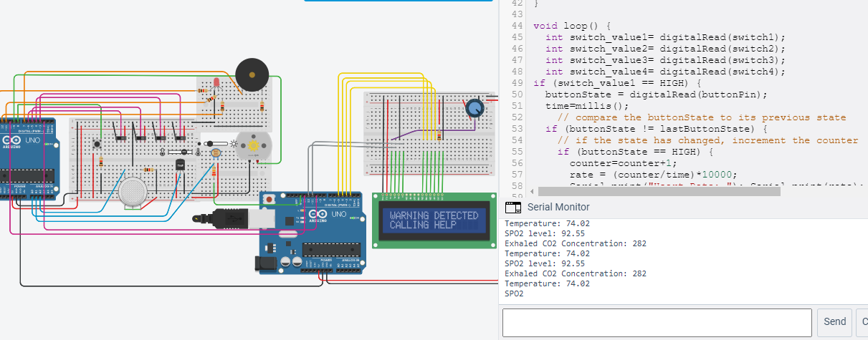Turn the potentiometer knob on right breadboard

pos(474,109)
